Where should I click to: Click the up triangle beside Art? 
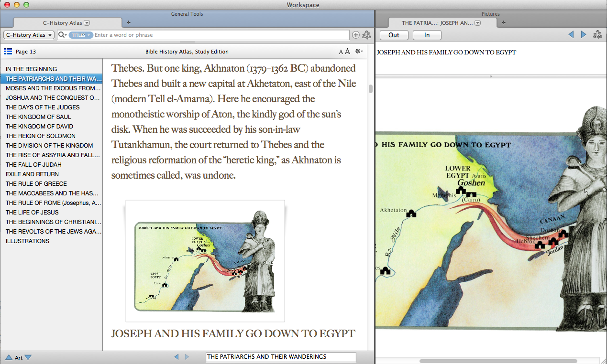9,357
